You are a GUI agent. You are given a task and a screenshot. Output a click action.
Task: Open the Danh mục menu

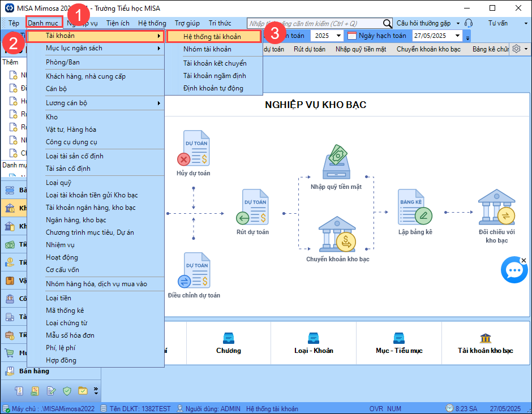tap(44, 23)
